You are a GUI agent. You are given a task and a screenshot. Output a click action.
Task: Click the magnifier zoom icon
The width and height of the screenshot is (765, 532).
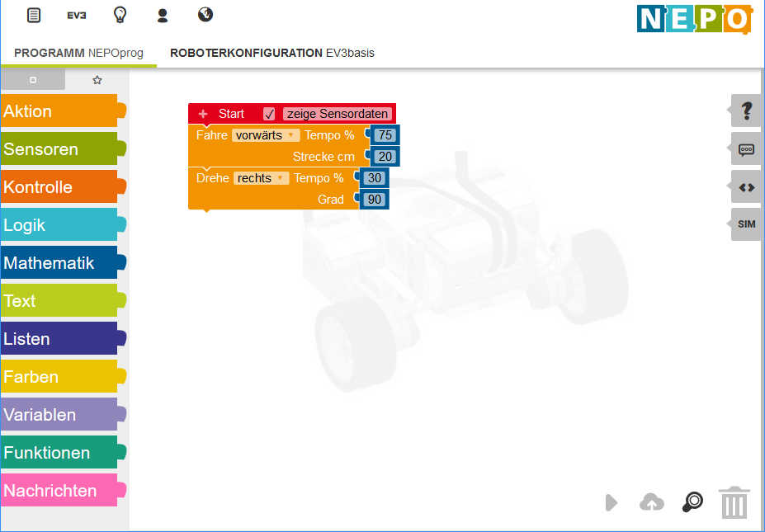pos(693,501)
